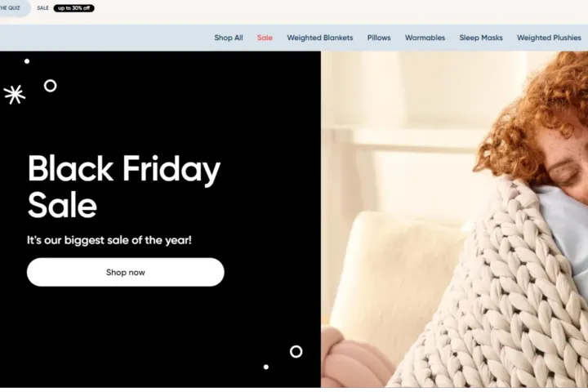This screenshot has width=588, height=392.
Task: Open the Take the Quiz button
Action: pos(13,7)
